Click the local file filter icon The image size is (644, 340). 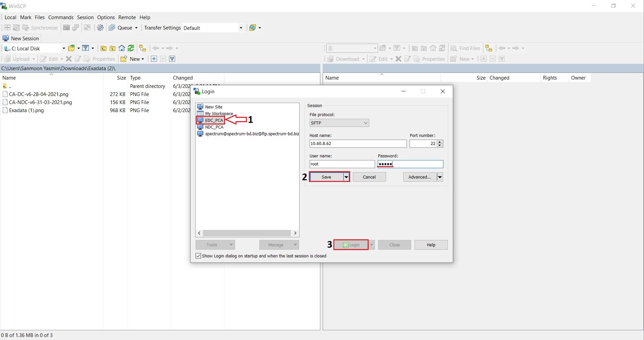tap(86, 48)
